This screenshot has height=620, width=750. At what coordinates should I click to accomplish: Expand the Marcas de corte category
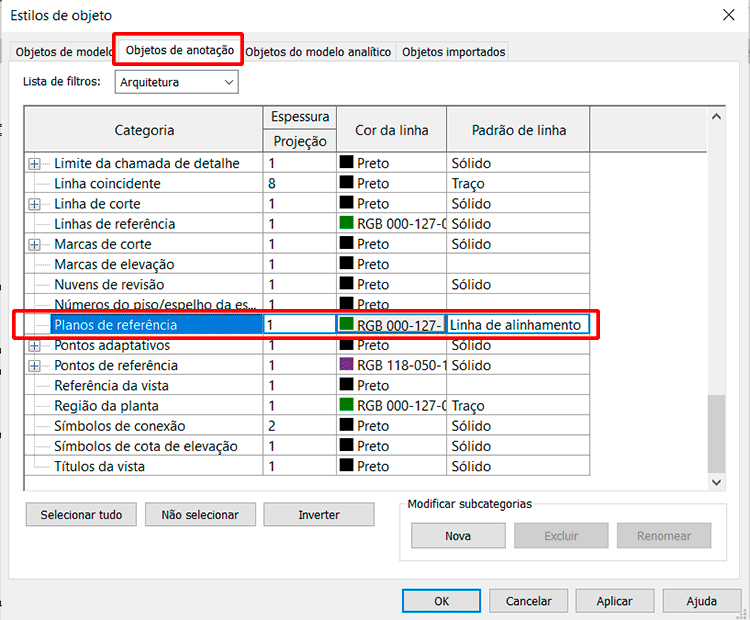pos(35,244)
